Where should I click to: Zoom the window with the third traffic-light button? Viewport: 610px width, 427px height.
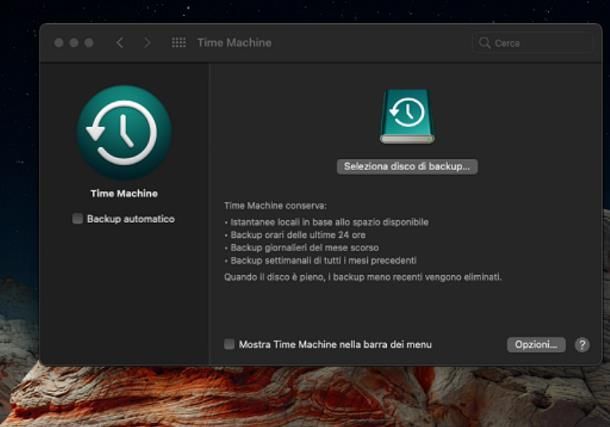coord(89,42)
